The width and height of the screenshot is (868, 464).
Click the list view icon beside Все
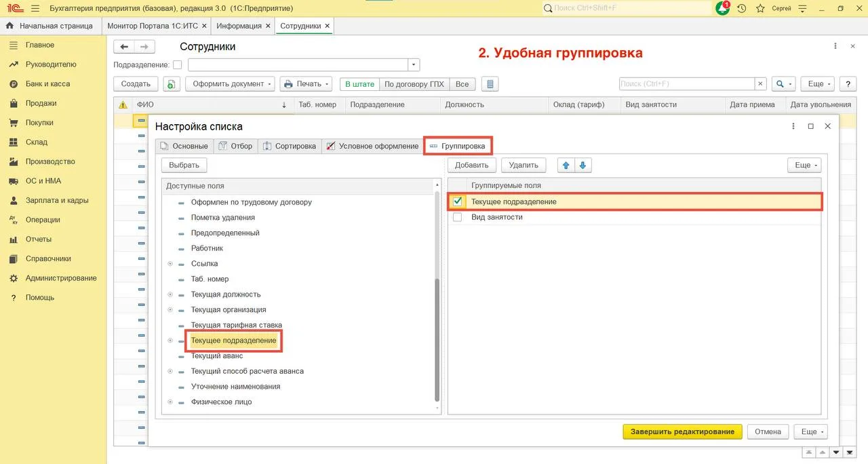pyautogui.click(x=490, y=84)
